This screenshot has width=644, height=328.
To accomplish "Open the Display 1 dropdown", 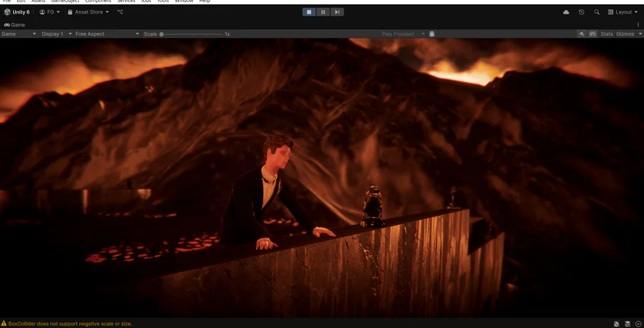I will pyautogui.click(x=57, y=34).
